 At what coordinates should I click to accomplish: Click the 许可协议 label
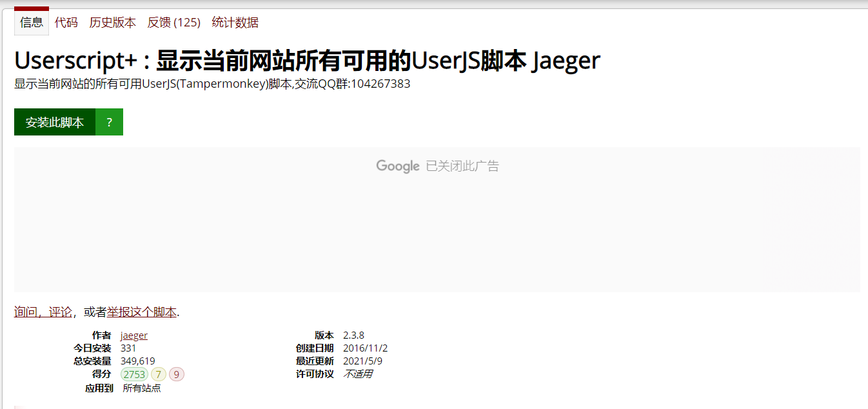point(315,374)
